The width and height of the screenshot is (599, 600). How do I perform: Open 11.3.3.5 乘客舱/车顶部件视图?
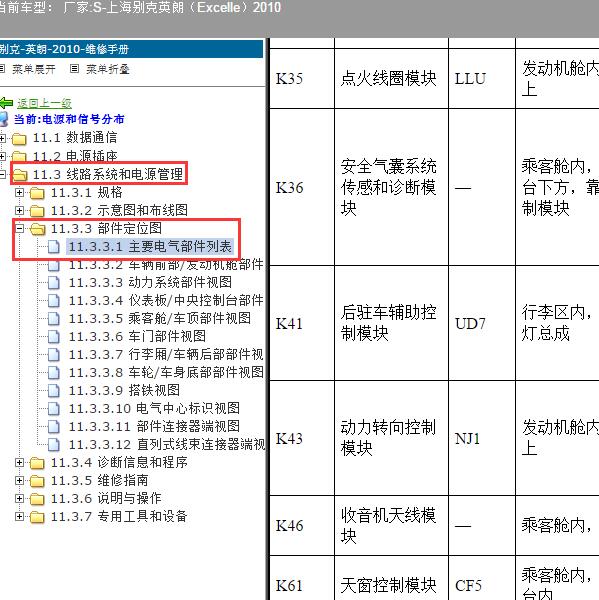[160, 318]
